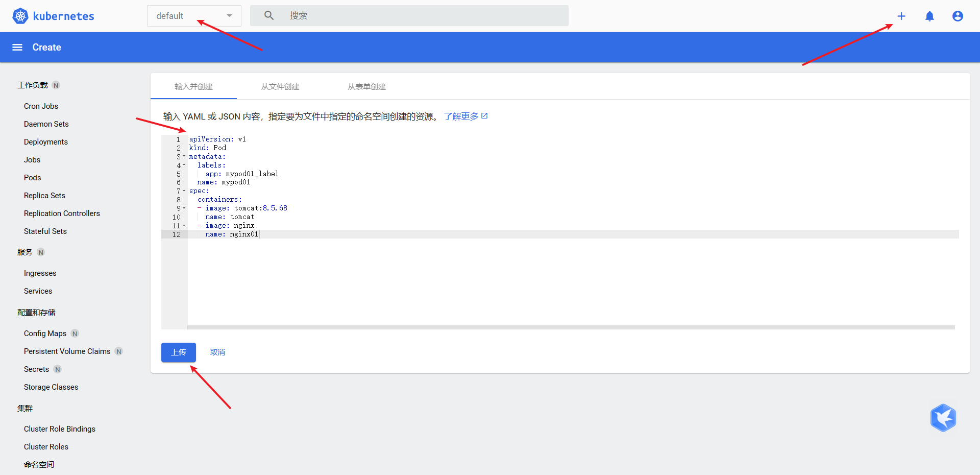
Task: Go to Secrets
Action: click(x=36, y=369)
